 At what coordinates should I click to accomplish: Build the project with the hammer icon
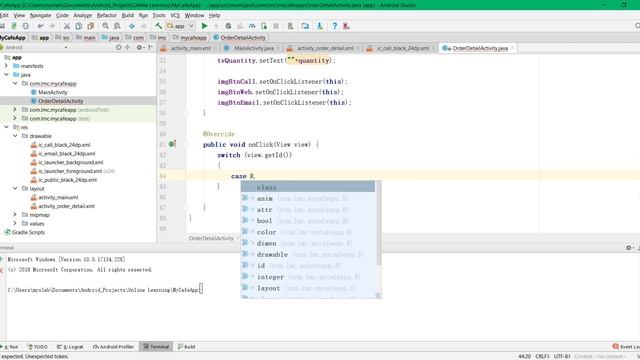158,26
